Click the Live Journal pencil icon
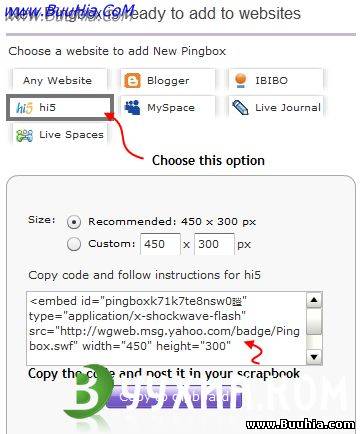This screenshot has width=360, height=434. 240,107
